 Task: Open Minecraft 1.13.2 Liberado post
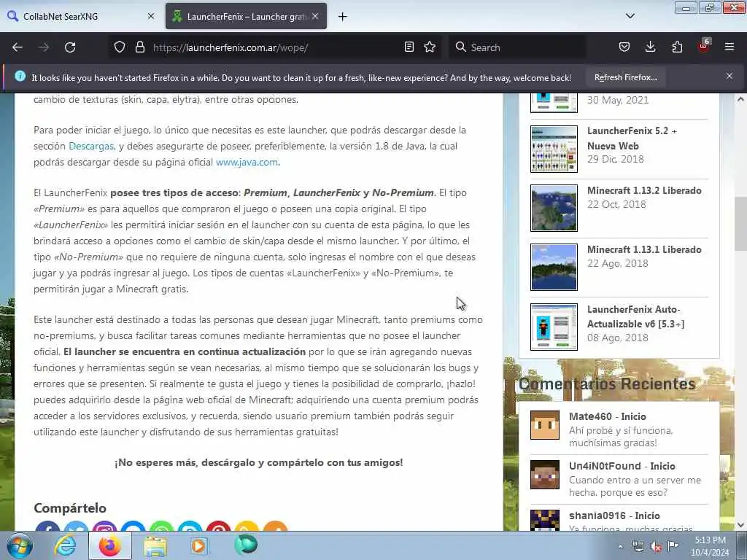644,190
